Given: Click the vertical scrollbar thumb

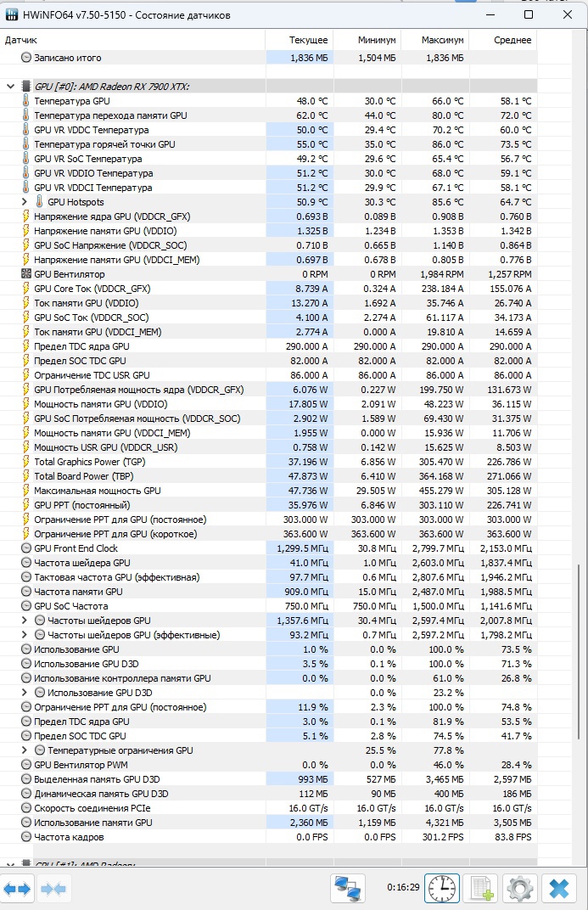Looking at the screenshot, I should [580, 652].
